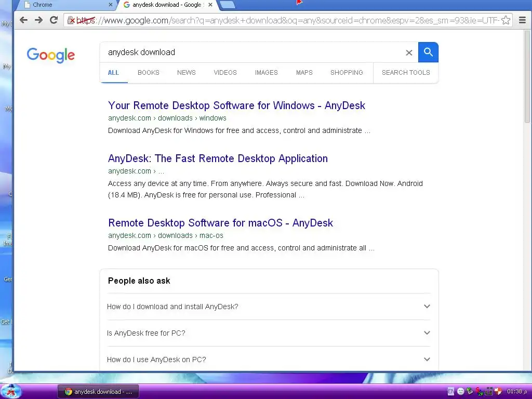Viewport: 532px width, 399px height.
Task: Reload the page with the refresh icon
Action: 54,20
